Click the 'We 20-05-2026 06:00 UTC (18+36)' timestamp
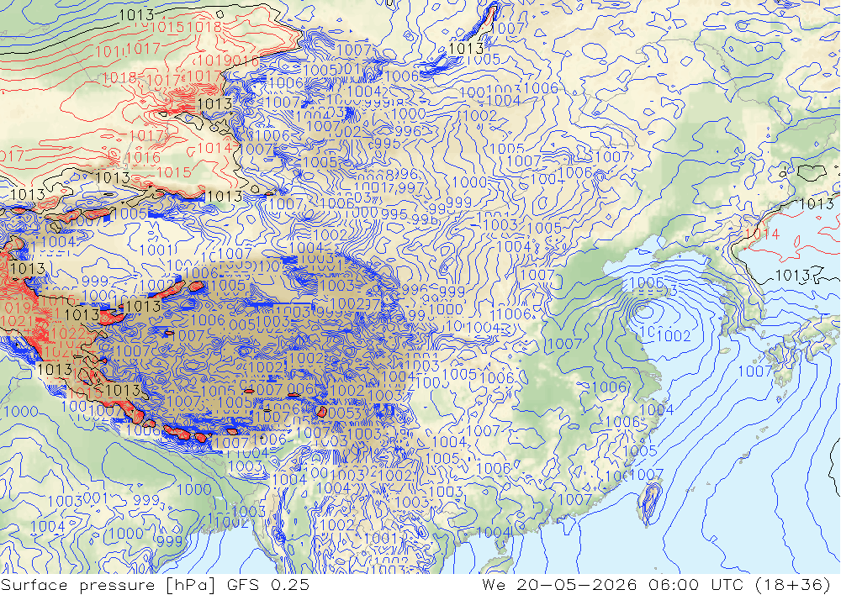The height and width of the screenshot is (616, 841). 656,585
